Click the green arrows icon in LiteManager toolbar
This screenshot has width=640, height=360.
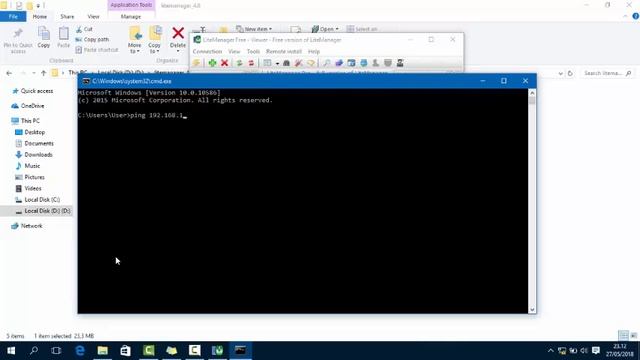pos(240,63)
